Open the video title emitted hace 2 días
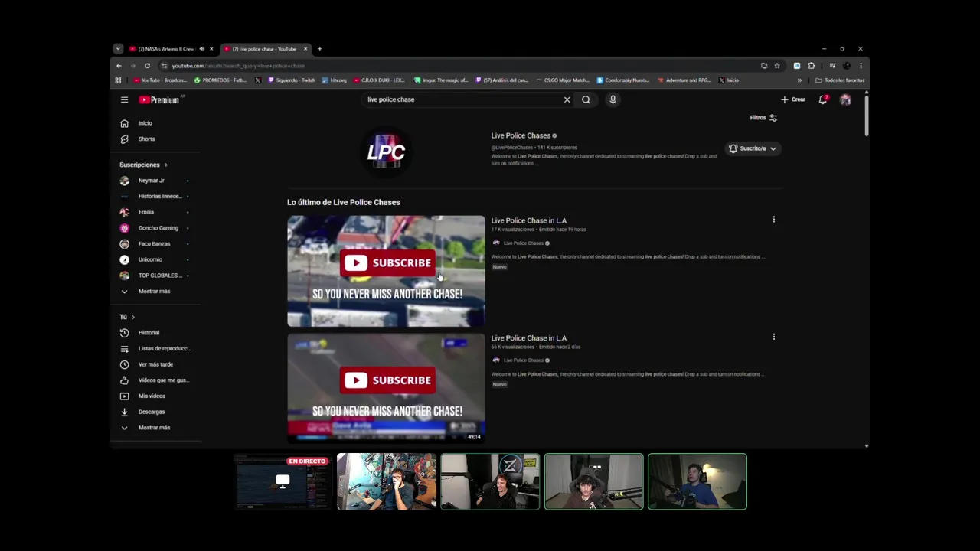This screenshot has width=980, height=551. coord(528,337)
